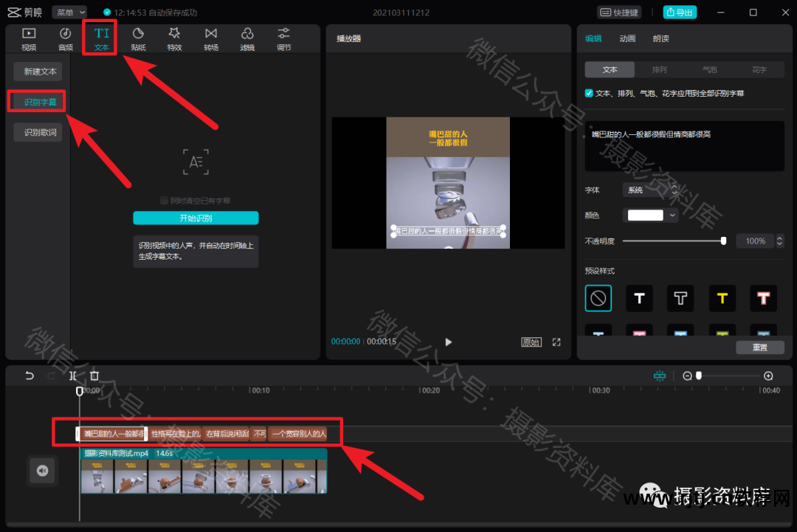Click the playhead marker at timeline start
The image size is (797, 532).
[x=79, y=391]
